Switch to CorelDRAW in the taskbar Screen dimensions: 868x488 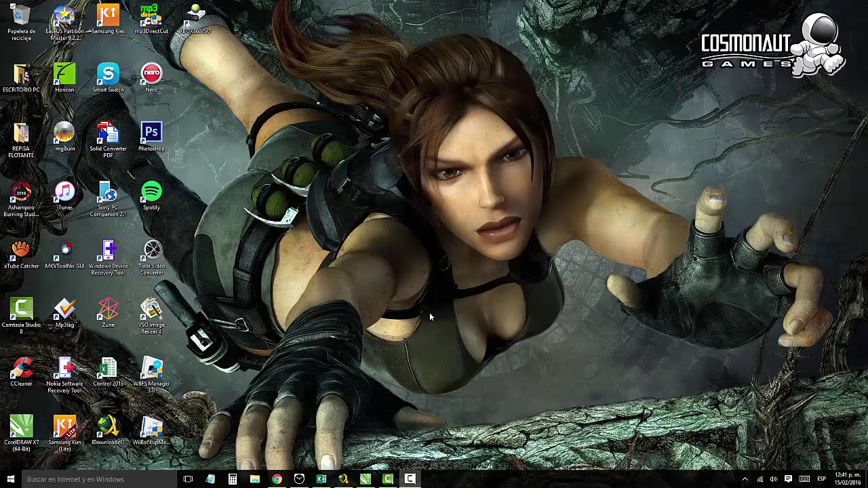tap(366, 479)
